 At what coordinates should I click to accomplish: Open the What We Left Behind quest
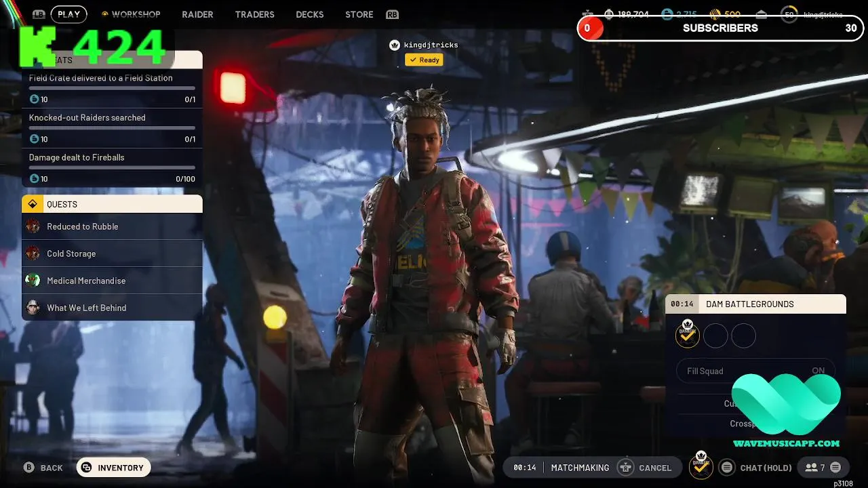coord(112,308)
